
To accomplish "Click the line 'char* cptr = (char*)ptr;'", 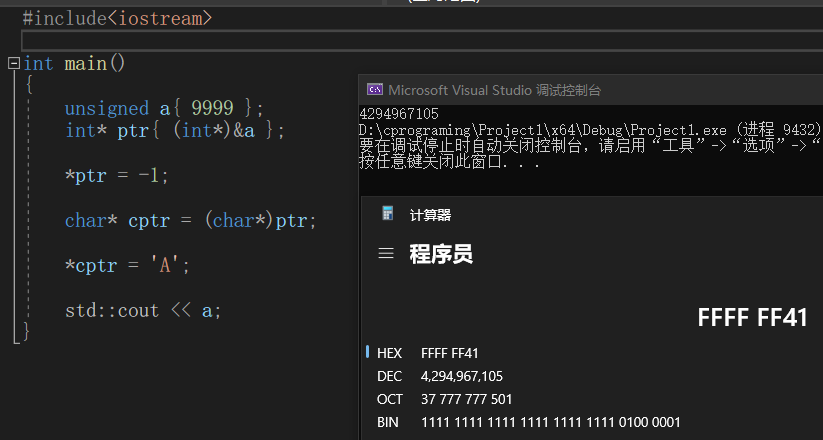I will 191,220.
